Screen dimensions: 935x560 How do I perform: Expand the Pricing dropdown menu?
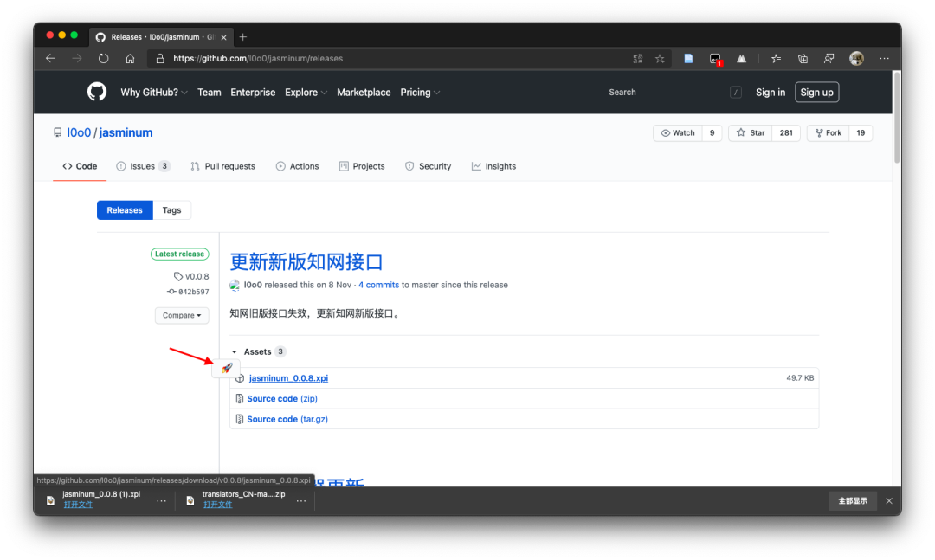click(x=420, y=93)
